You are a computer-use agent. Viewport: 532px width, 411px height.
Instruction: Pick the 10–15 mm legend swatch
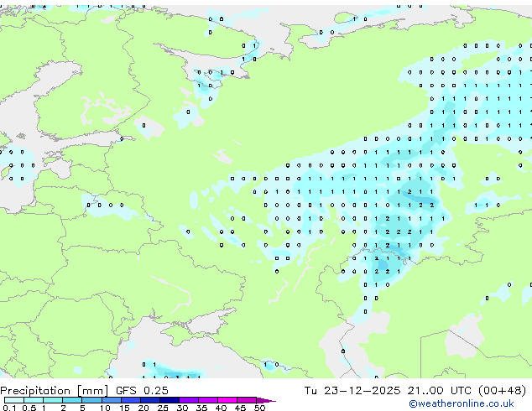tap(111, 400)
